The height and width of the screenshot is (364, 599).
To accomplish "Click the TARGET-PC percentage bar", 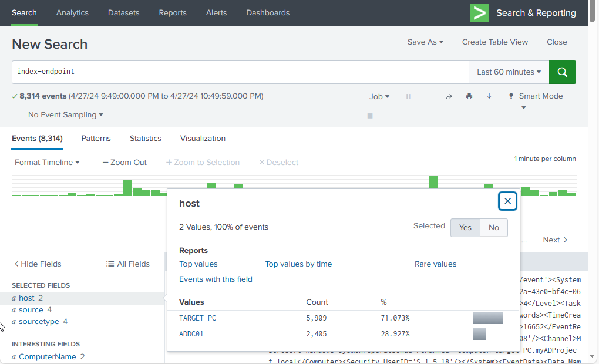I will click(488, 318).
